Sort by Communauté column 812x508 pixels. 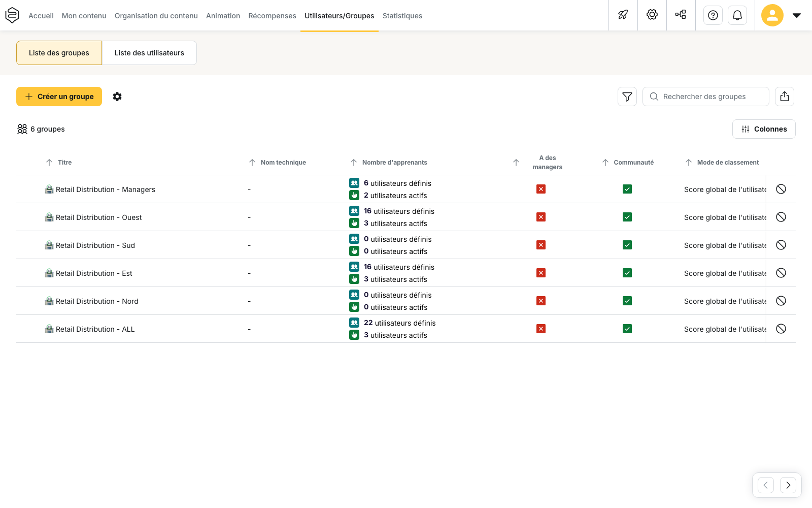628,163
